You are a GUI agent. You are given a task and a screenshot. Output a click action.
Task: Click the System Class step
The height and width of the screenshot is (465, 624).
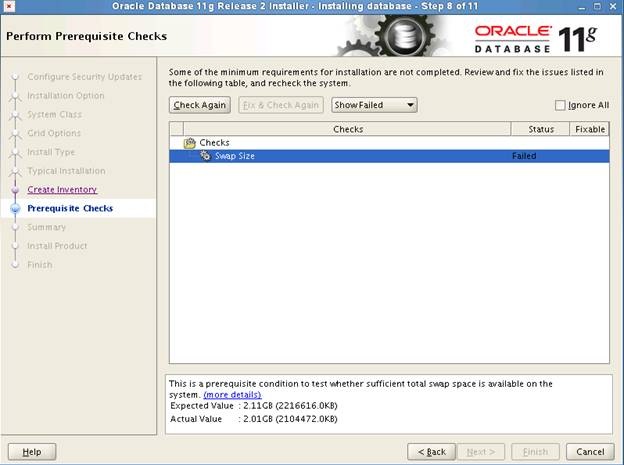coord(55,114)
